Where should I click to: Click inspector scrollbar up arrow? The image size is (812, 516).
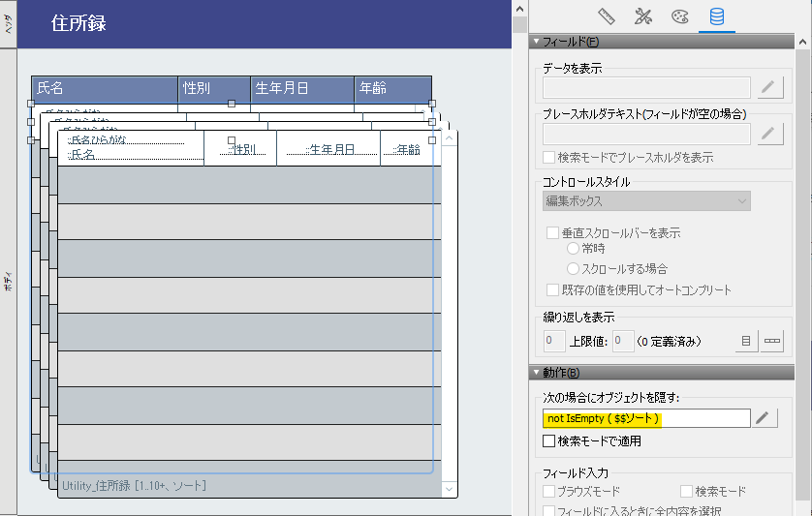point(803,42)
